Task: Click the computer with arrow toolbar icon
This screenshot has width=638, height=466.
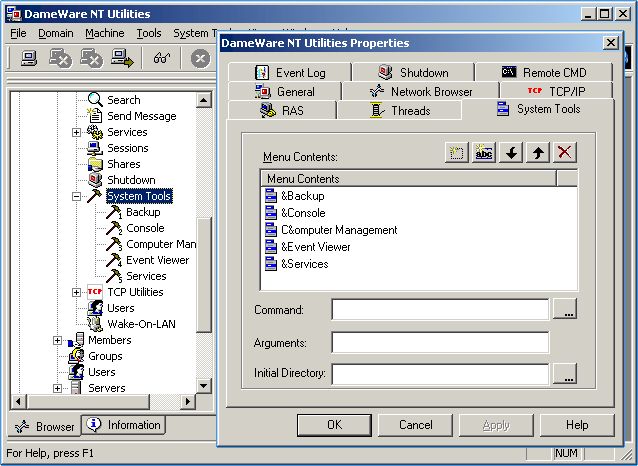Action: coord(122,58)
